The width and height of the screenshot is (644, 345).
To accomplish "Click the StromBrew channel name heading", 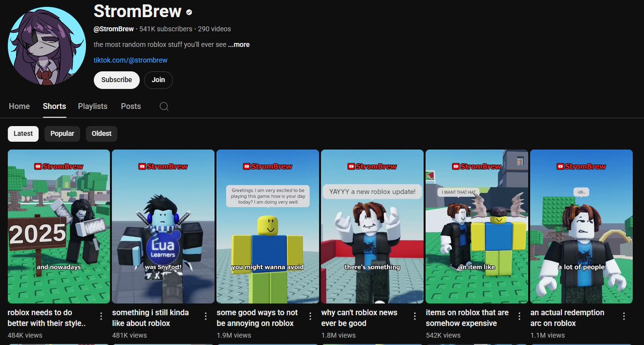I will (137, 11).
